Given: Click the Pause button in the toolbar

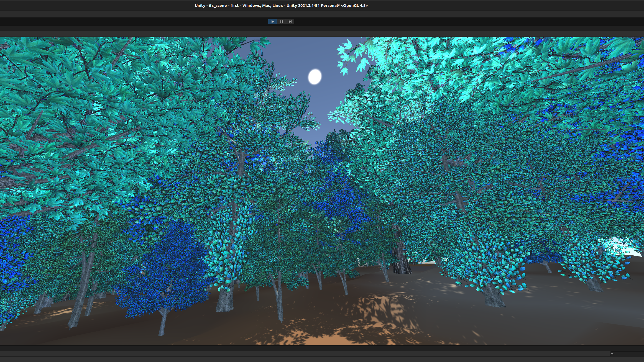Looking at the screenshot, I should point(281,22).
